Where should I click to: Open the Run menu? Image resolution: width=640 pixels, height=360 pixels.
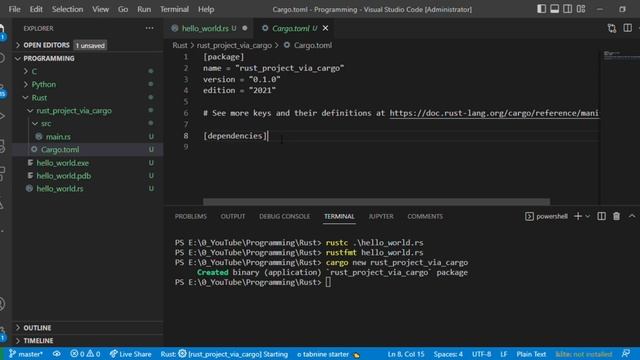pos(144,9)
